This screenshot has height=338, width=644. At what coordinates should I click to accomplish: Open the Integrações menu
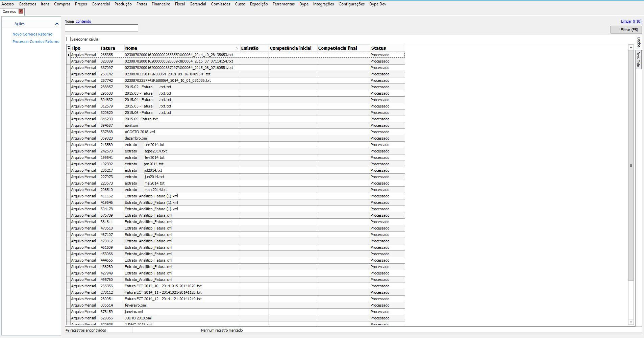[323, 4]
